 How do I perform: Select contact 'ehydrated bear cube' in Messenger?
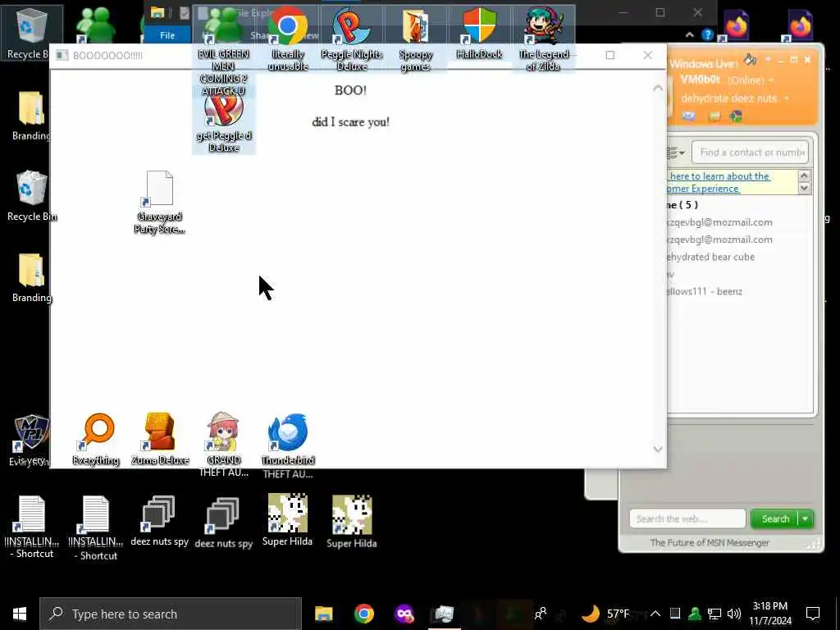coord(710,257)
